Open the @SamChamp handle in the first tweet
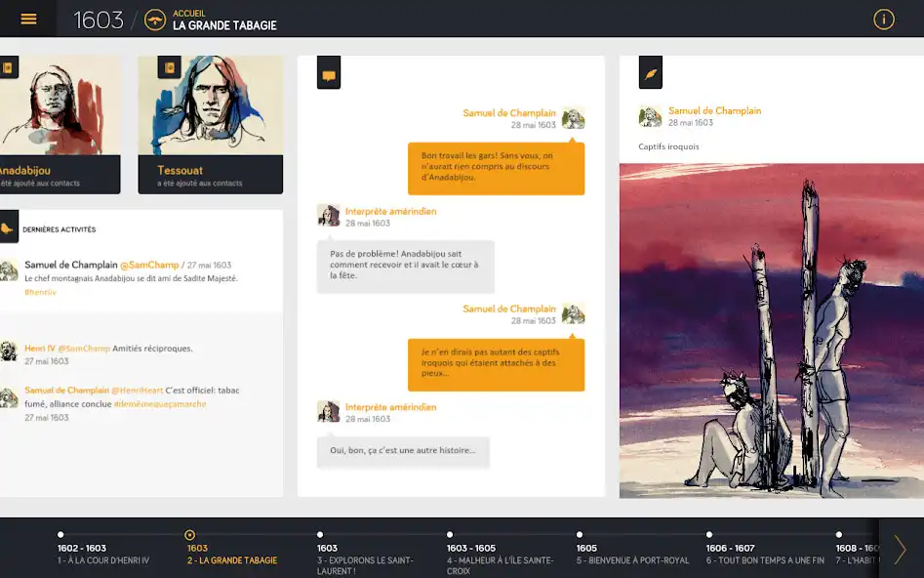924x578 pixels. click(149, 265)
